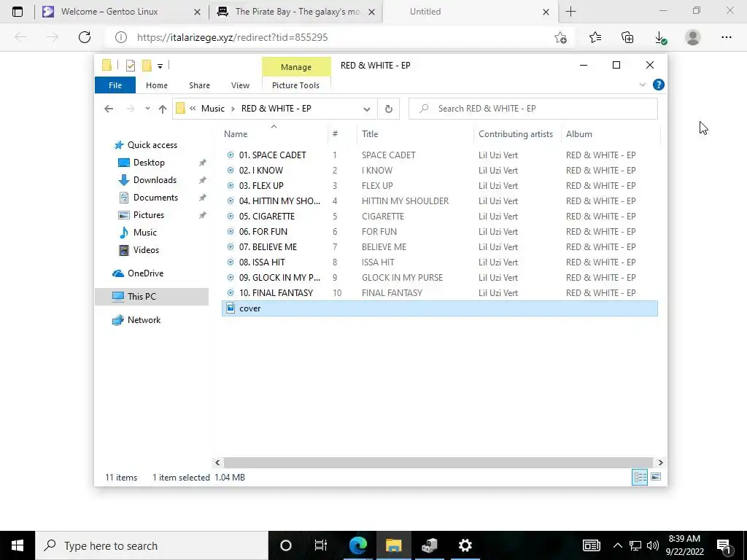747x560 pixels.
Task: Refresh the RED & WHITE - EP folder
Action: pos(388,109)
